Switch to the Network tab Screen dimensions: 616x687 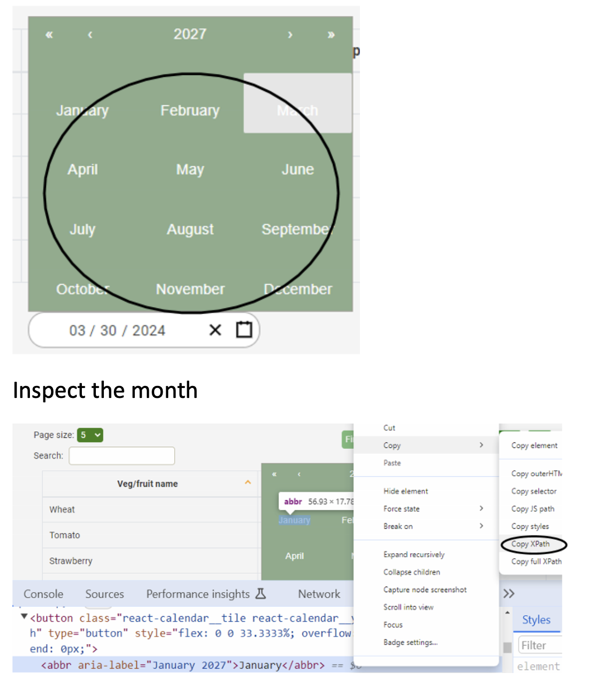coord(318,594)
